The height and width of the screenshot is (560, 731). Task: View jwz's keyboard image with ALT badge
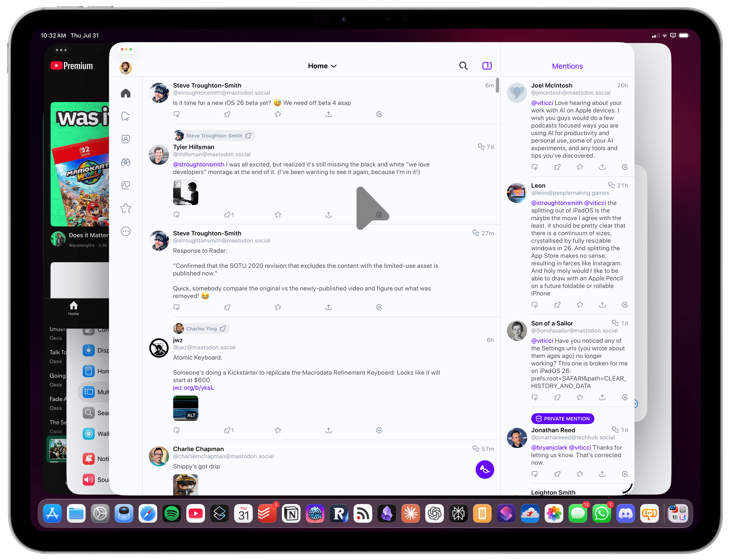(186, 408)
